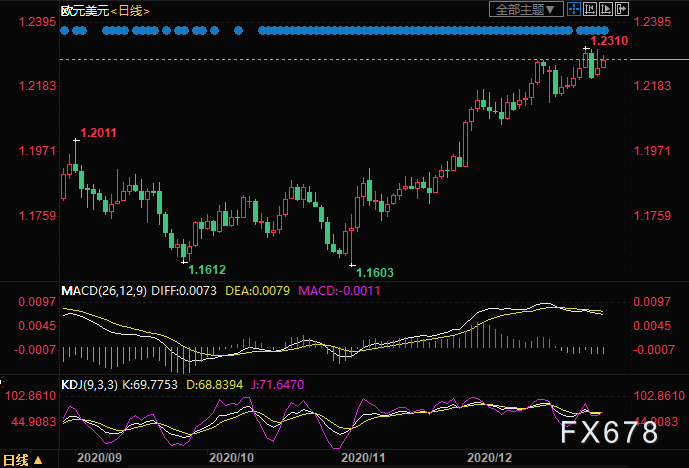Viewport: 689px width, 468px height.
Task: Click the vertical price range measure icon
Action: tap(590, 10)
